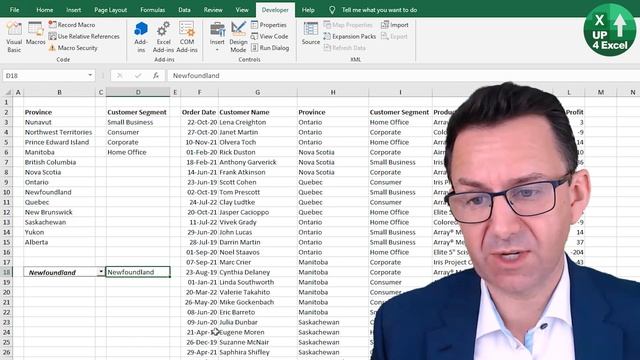Click the Alberta cell
The image size is (640, 360).
click(60, 242)
